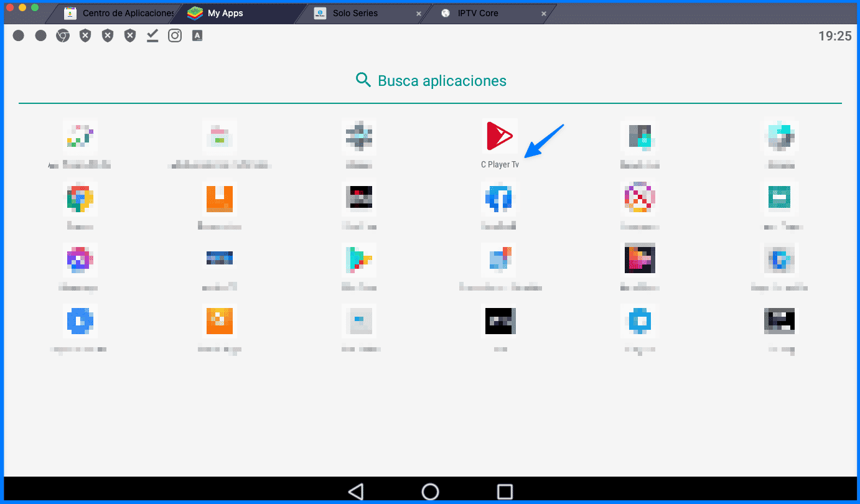Viewport: 860px width, 504px height.
Task: Launch the C Player Tv app
Action: click(x=498, y=136)
